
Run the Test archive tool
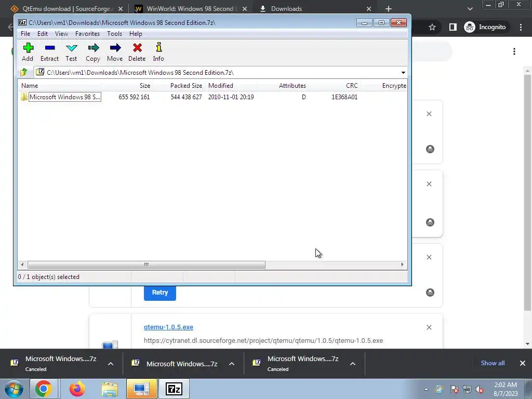(x=71, y=52)
